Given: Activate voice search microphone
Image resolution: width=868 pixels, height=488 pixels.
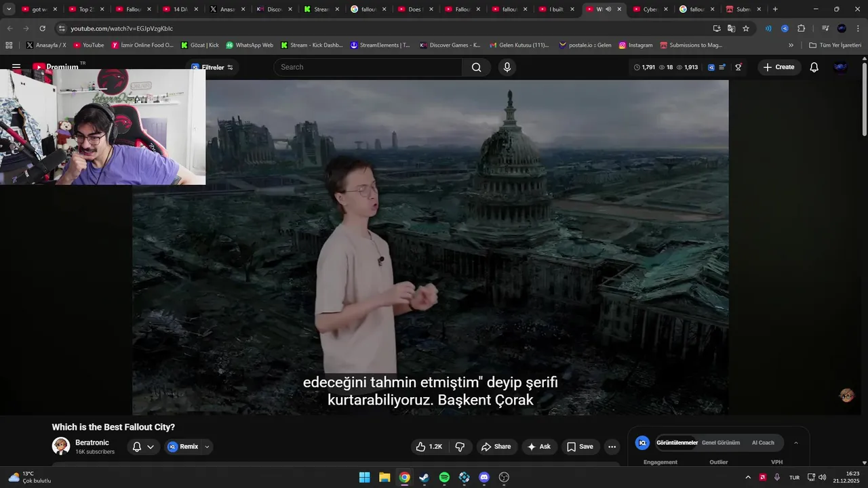Looking at the screenshot, I should 507,67.
